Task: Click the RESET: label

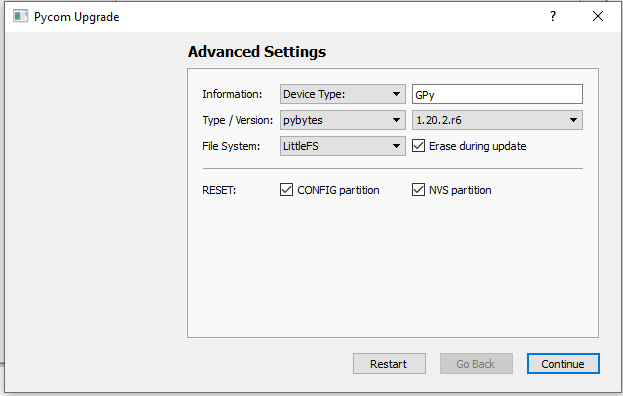Action: click(219, 190)
